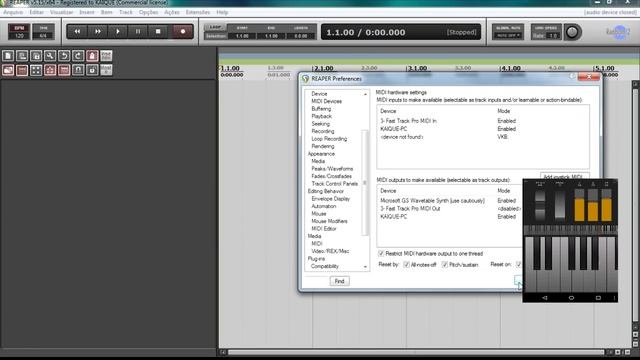This screenshot has height=360, width=640.
Task: Toggle the All-notes-off checkbox
Action: (406, 264)
